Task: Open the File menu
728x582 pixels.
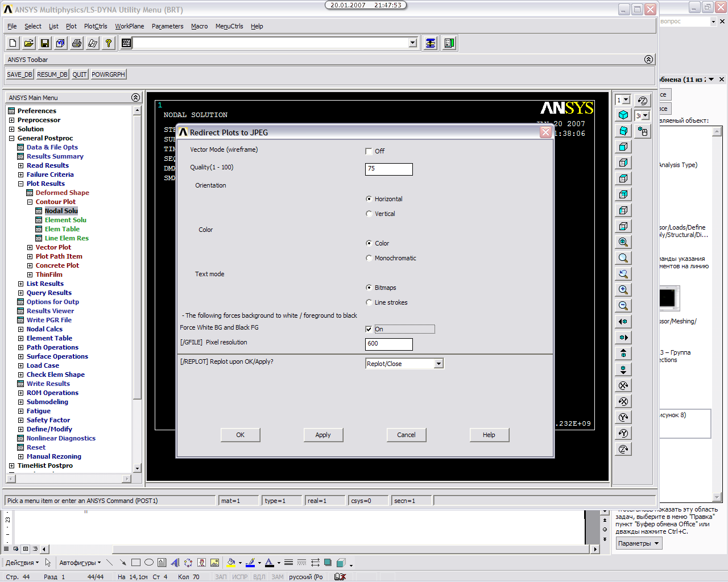Action: click(12, 26)
